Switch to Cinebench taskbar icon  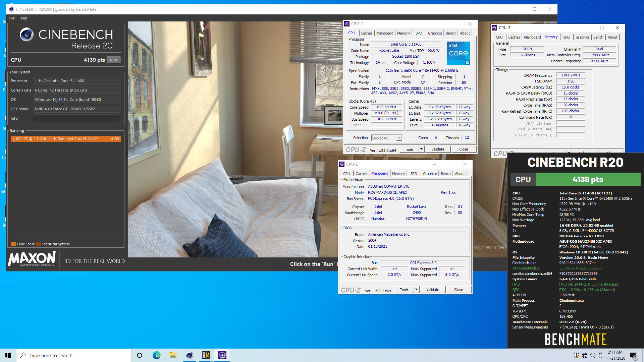click(190, 355)
